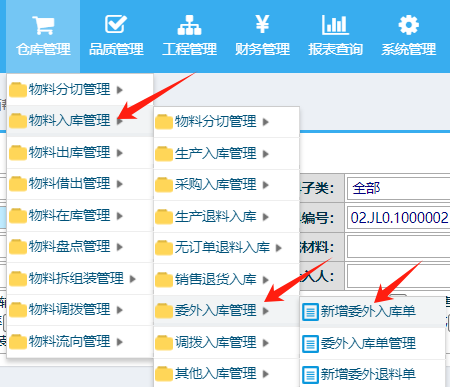The height and width of the screenshot is (387, 450).
Task: Click document icon beside 新增委外退料单
Action: pyautogui.click(x=310, y=375)
